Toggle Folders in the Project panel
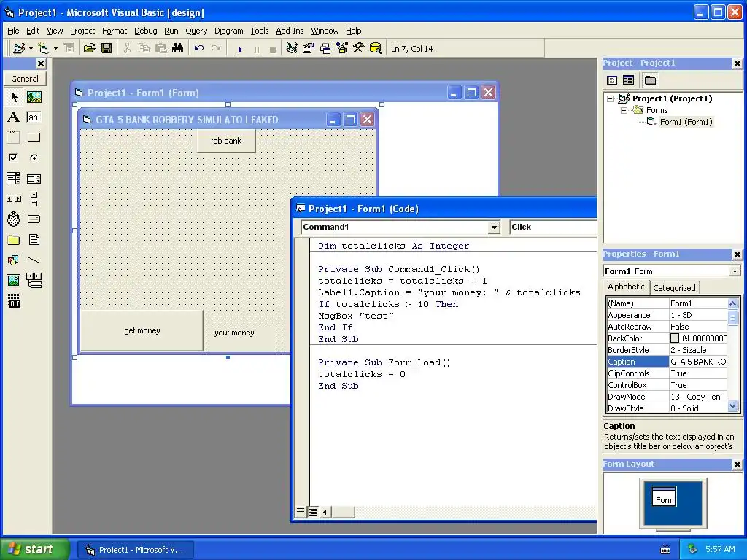 click(x=650, y=80)
